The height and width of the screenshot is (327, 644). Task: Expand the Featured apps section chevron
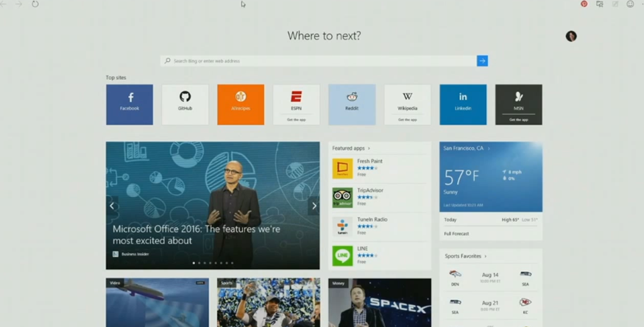click(369, 148)
